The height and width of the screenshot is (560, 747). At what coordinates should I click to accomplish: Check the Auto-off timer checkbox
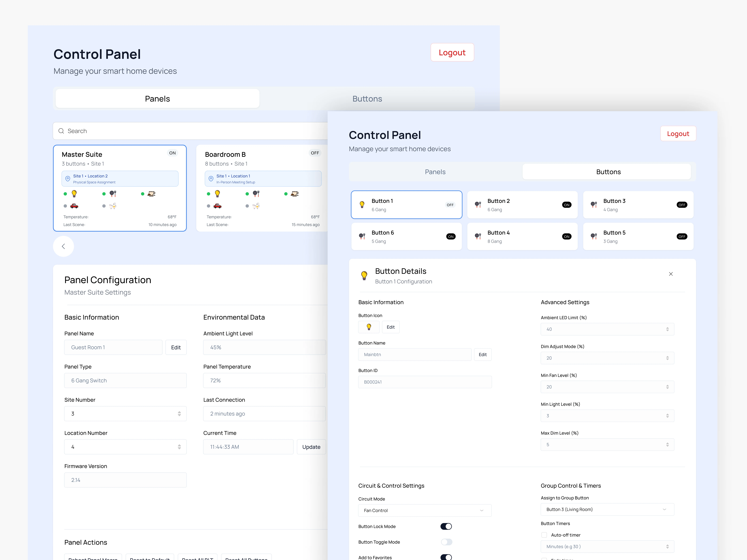(544, 535)
